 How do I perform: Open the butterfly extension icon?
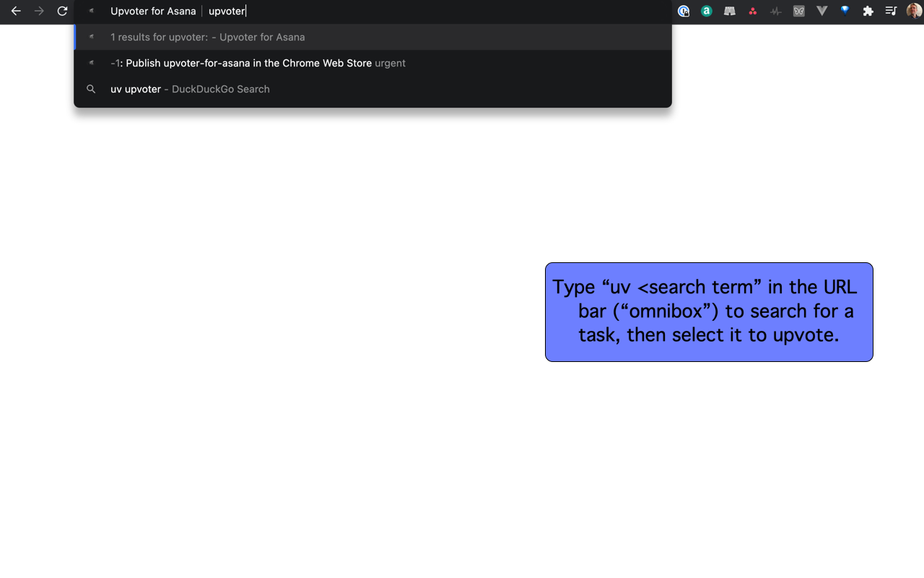click(x=799, y=11)
